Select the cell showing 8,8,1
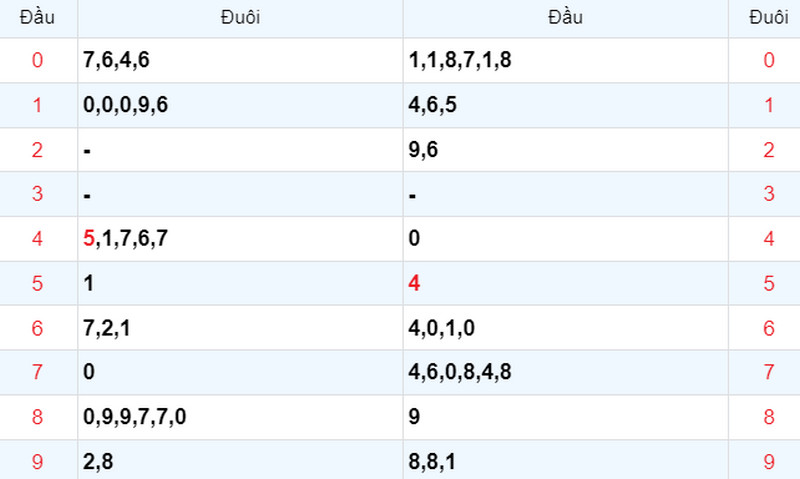The height and width of the screenshot is (479, 800). (x=565, y=461)
